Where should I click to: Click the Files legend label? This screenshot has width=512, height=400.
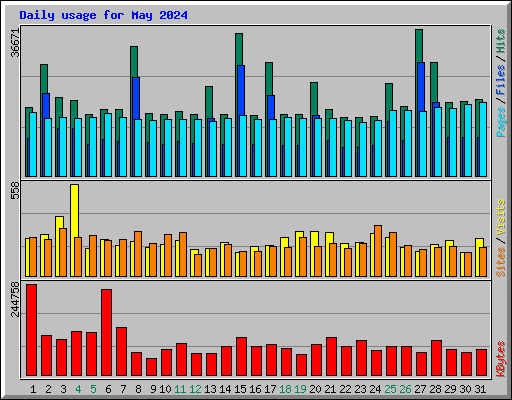click(x=501, y=80)
